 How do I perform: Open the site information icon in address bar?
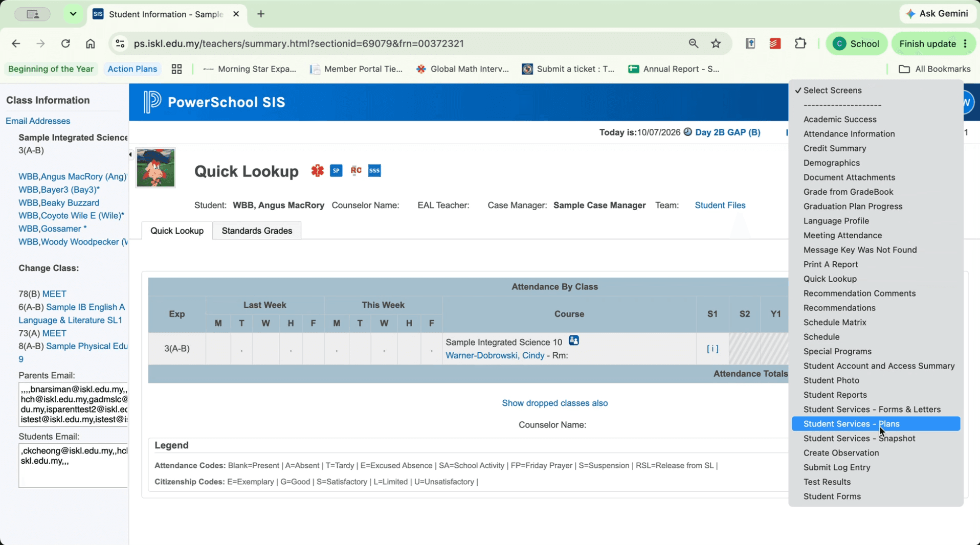pyautogui.click(x=120, y=43)
